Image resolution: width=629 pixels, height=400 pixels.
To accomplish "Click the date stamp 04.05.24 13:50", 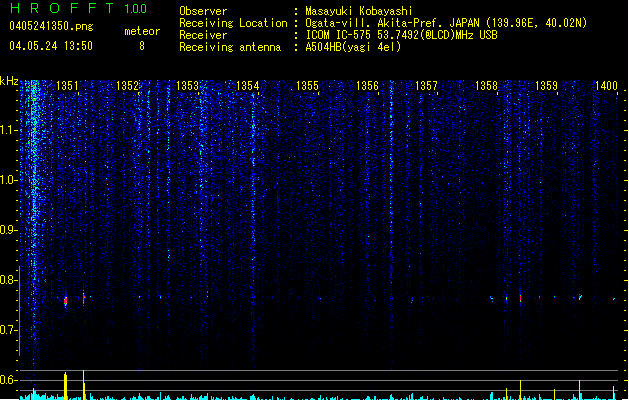I will [51, 46].
